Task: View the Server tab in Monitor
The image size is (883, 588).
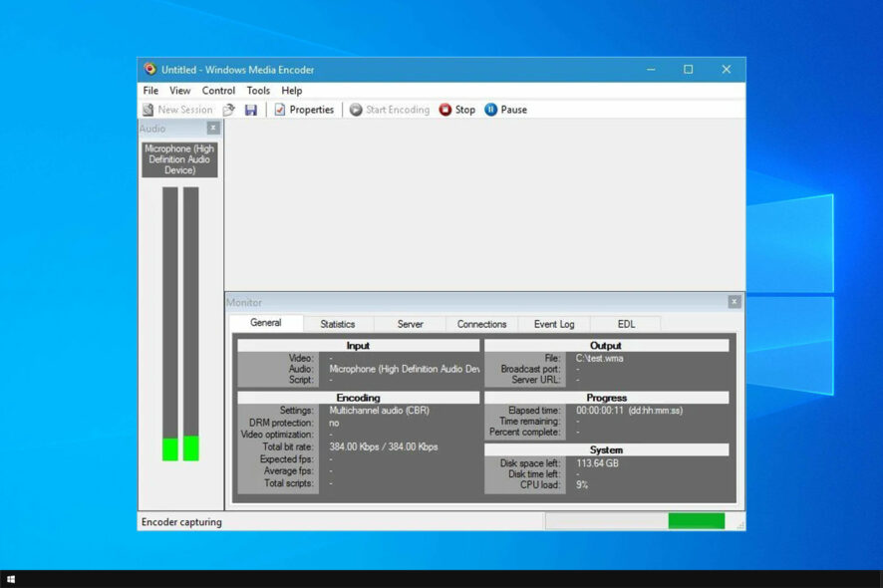Action: (410, 323)
